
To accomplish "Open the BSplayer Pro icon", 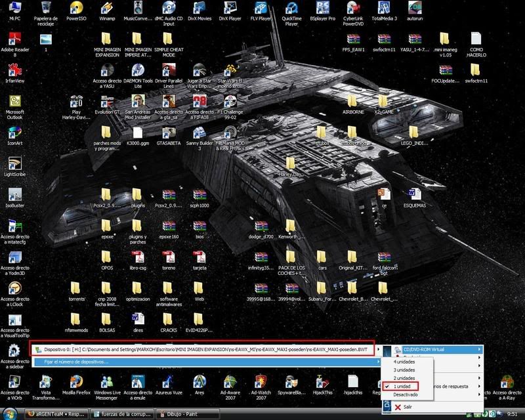I will point(322,10).
